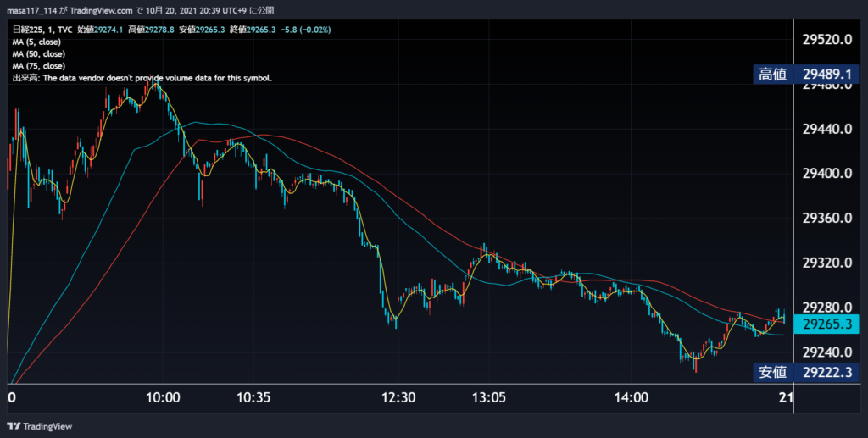Click the 出来高 volume data notice
This screenshot has width=868, height=438.
(x=142, y=79)
